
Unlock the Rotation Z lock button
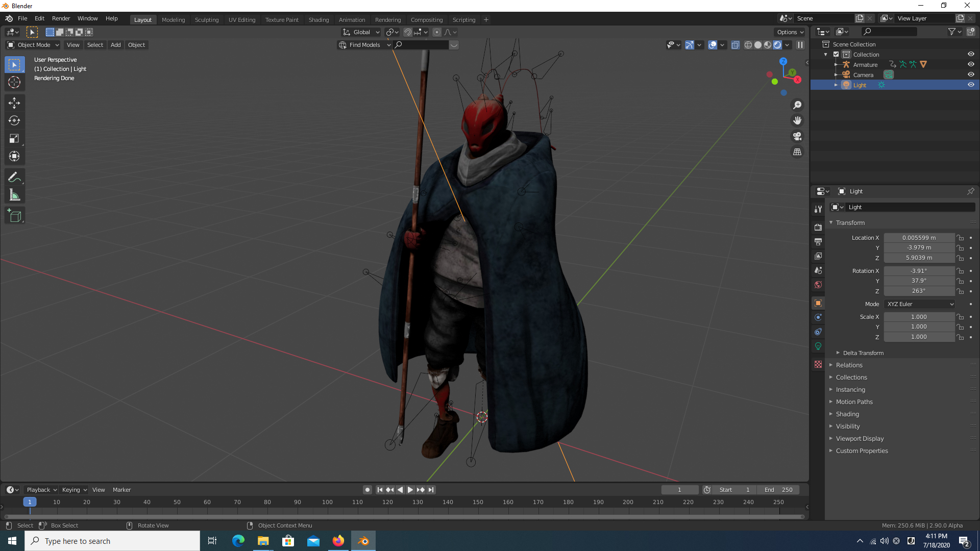pyautogui.click(x=960, y=291)
